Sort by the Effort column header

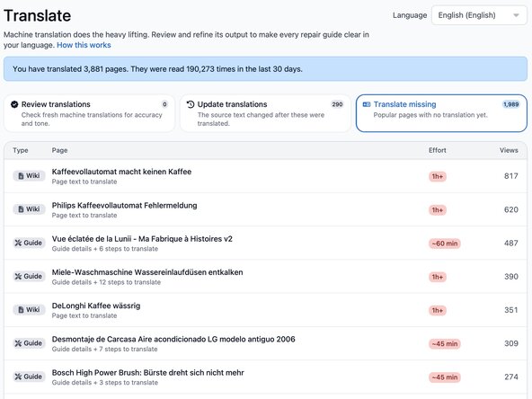tap(438, 150)
